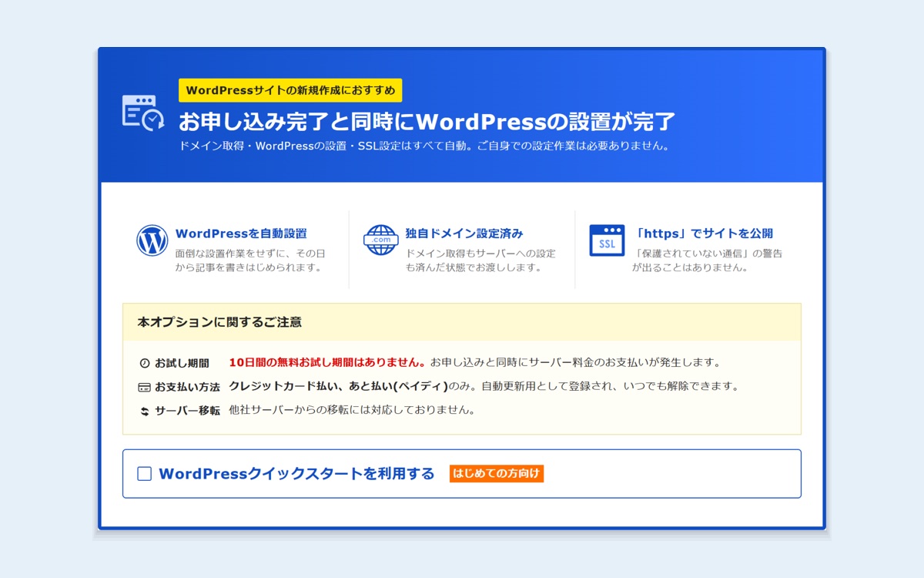The width and height of the screenshot is (924, 578).
Task: Click the .com globe domain icon
Action: tap(380, 240)
